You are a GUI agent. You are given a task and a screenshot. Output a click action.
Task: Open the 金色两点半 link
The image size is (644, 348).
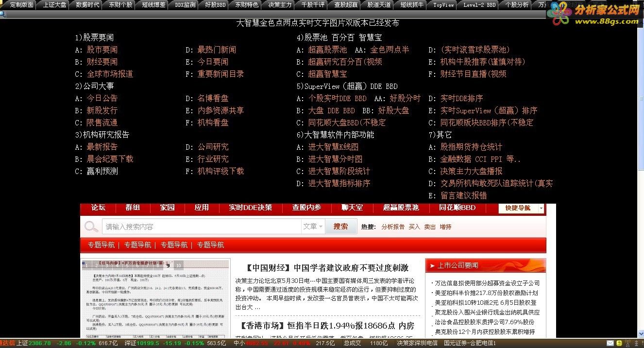(x=390, y=50)
